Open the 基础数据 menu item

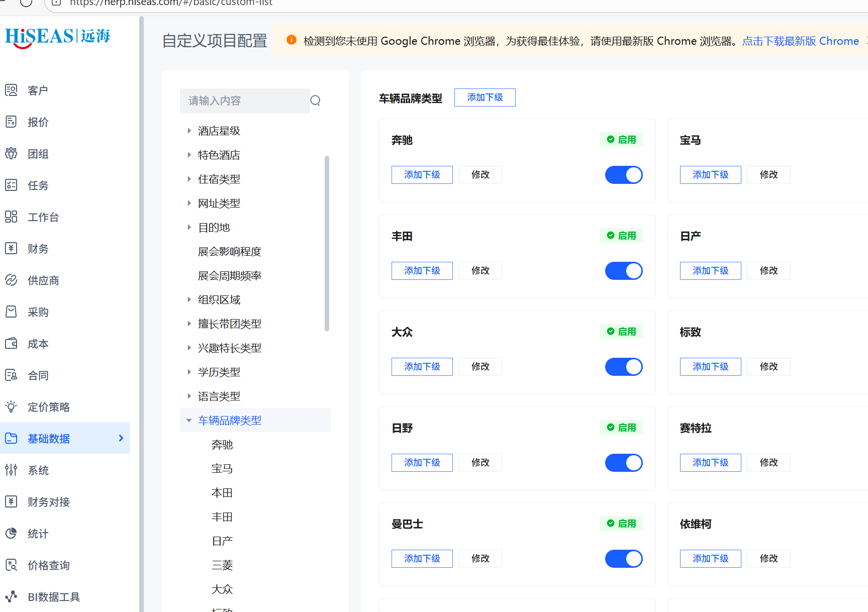point(49,439)
